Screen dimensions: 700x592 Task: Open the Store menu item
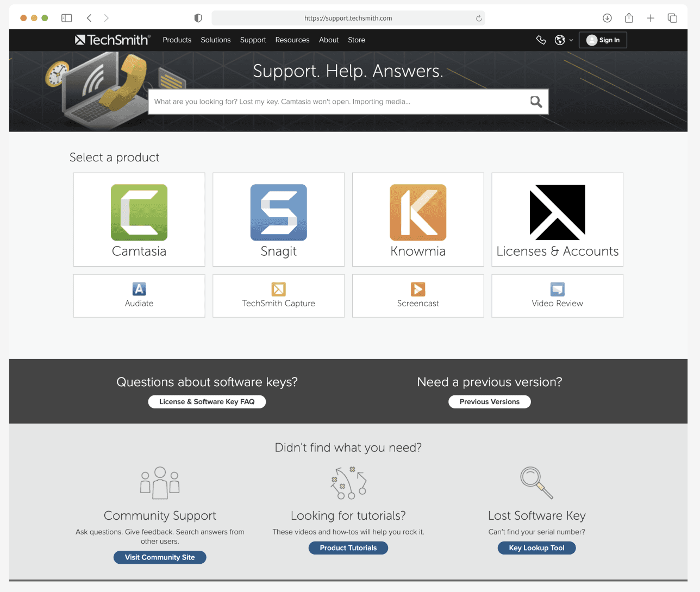[x=357, y=40]
